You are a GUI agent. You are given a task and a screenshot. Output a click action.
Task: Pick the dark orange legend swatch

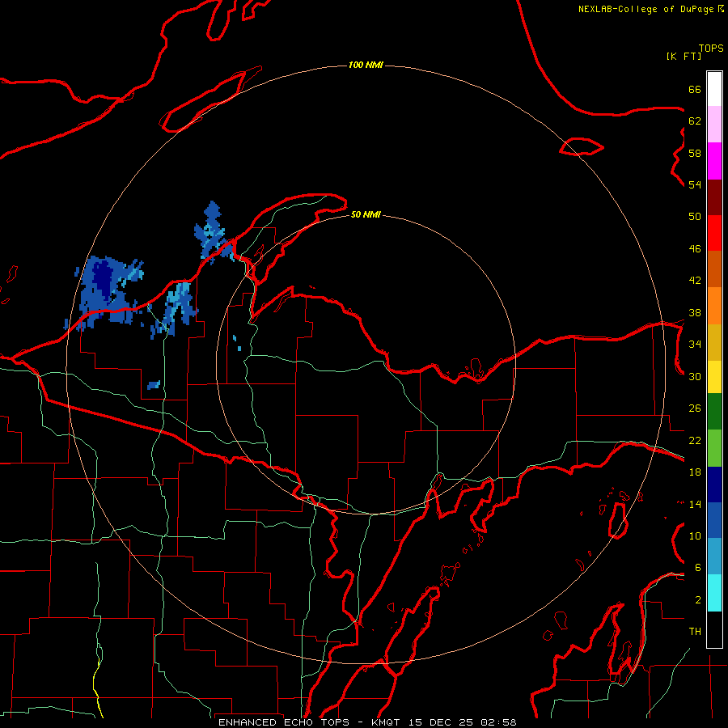[714, 269]
